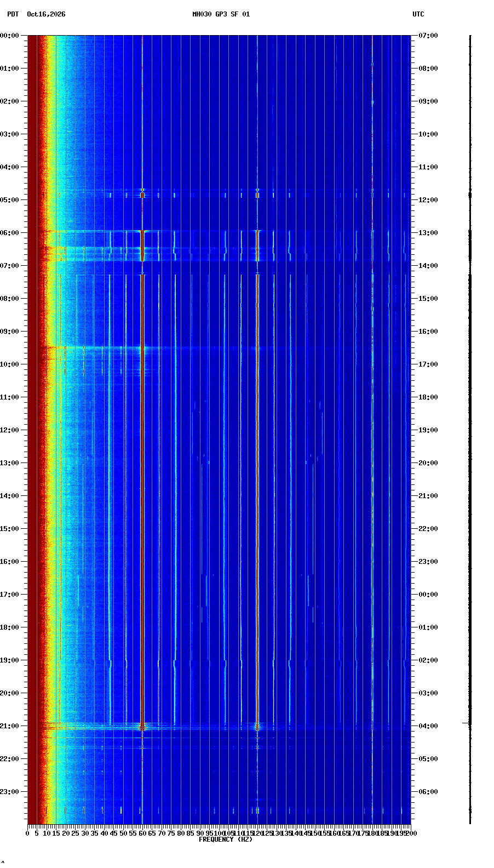Select the 04:00 PDT time tick label
Screen dimensions: 494x868
click(9, 167)
